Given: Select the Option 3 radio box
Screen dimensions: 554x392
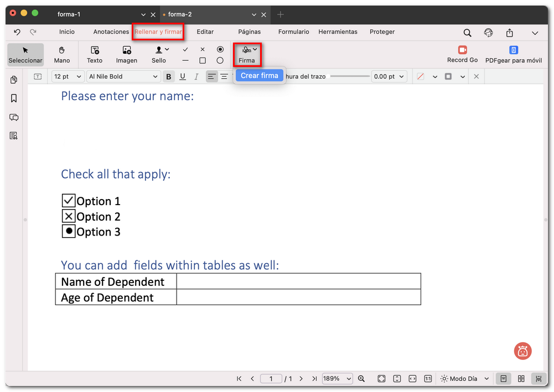Looking at the screenshot, I should [x=69, y=232].
